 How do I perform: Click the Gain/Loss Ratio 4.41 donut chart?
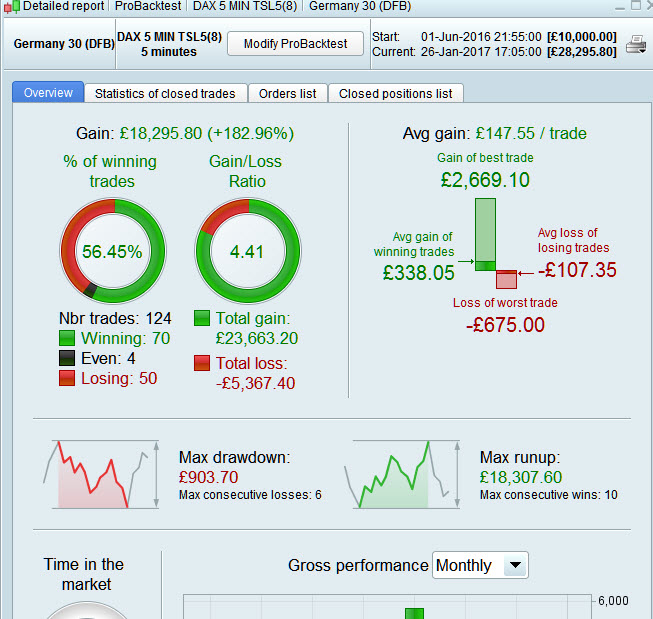pos(248,251)
